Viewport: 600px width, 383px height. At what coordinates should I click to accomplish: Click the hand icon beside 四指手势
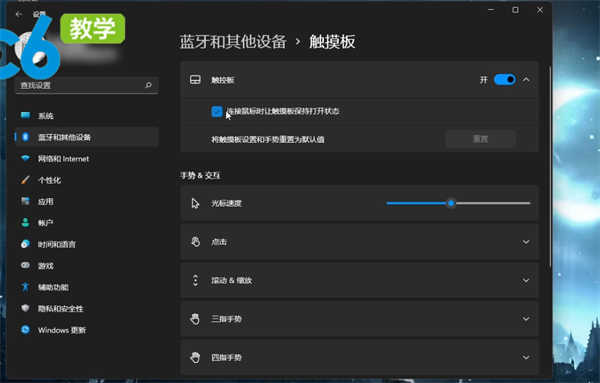(195, 357)
